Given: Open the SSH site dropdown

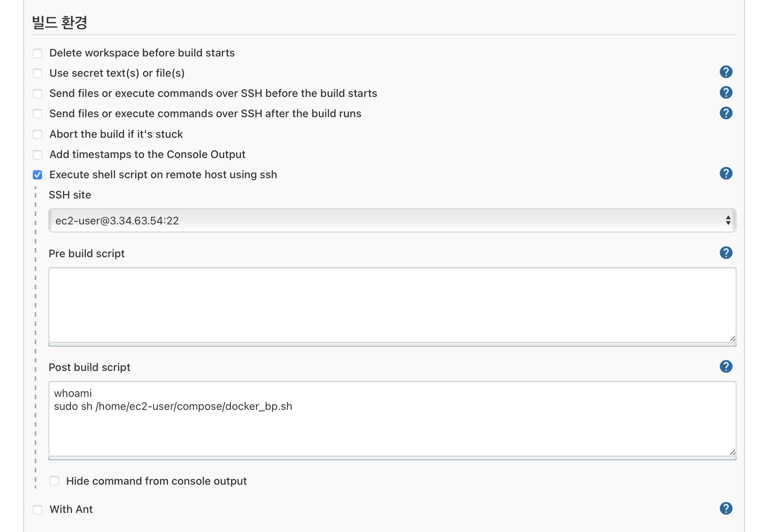Looking at the screenshot, I should 392,221.
